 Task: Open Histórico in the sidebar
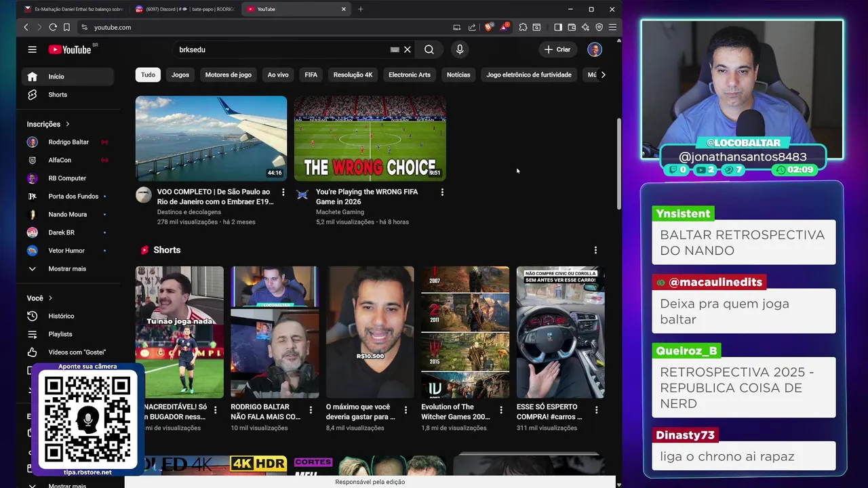tap(68, 316)
